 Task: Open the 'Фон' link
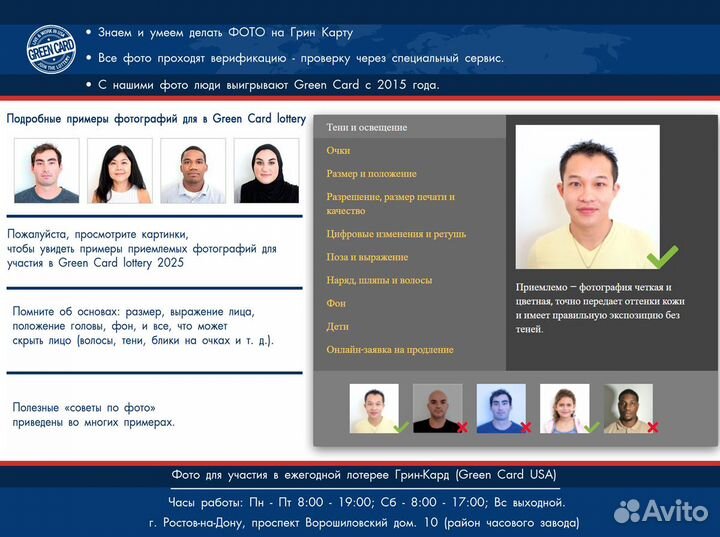[x=336, y=303]
